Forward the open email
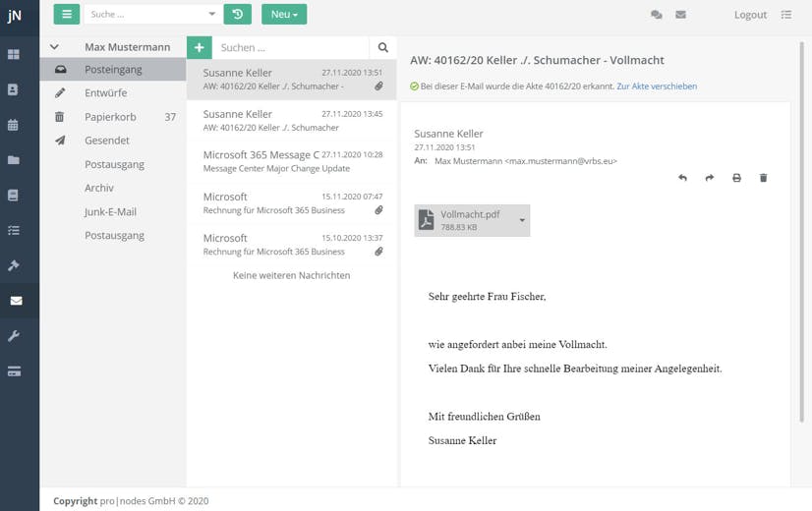The image size is (812, 511). [x=709, y=178]
